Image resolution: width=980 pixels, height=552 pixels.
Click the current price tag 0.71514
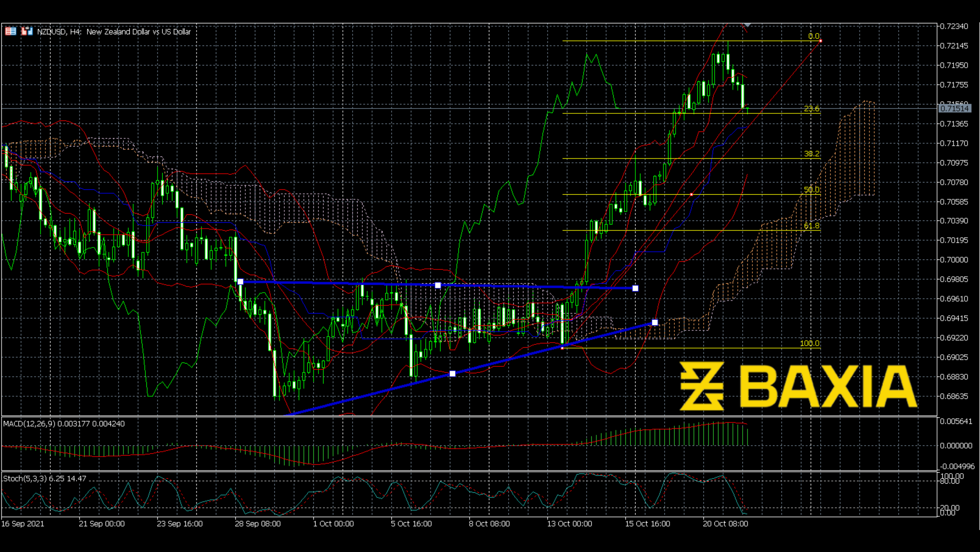tap(954, 108)
